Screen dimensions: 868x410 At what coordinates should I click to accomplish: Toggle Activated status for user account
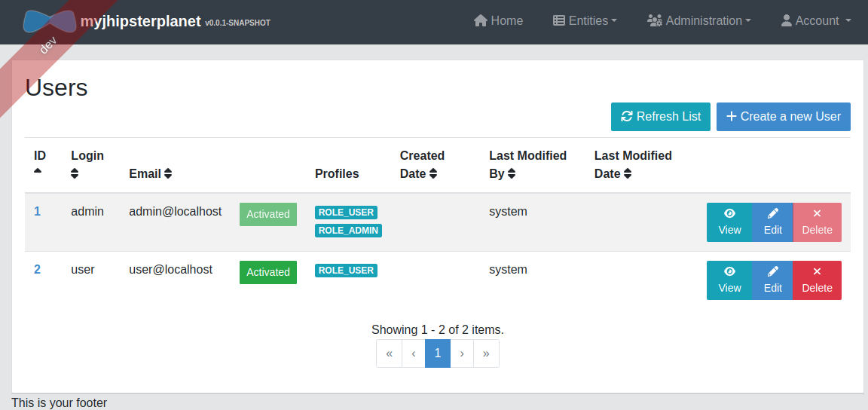tap(268, 272)
